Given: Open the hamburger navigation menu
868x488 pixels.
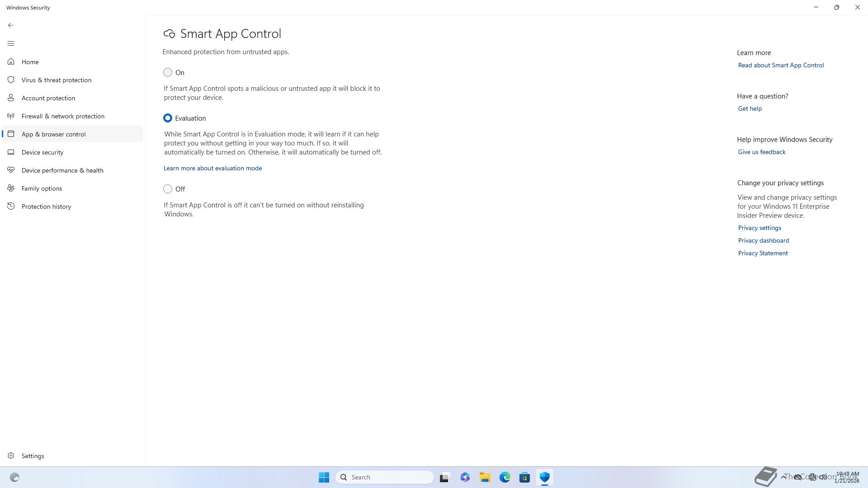Looking at the screenshot, I should (x=11, y=43).
